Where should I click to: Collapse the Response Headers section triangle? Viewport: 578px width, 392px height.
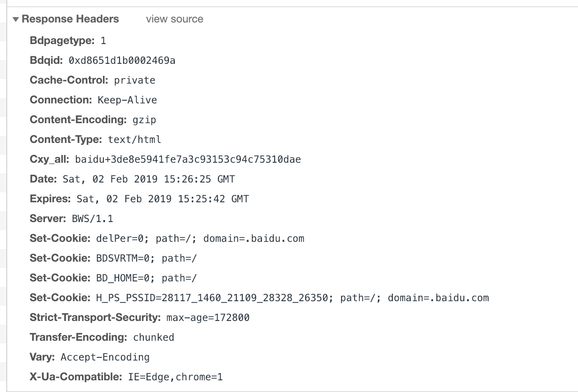[16, 19]
